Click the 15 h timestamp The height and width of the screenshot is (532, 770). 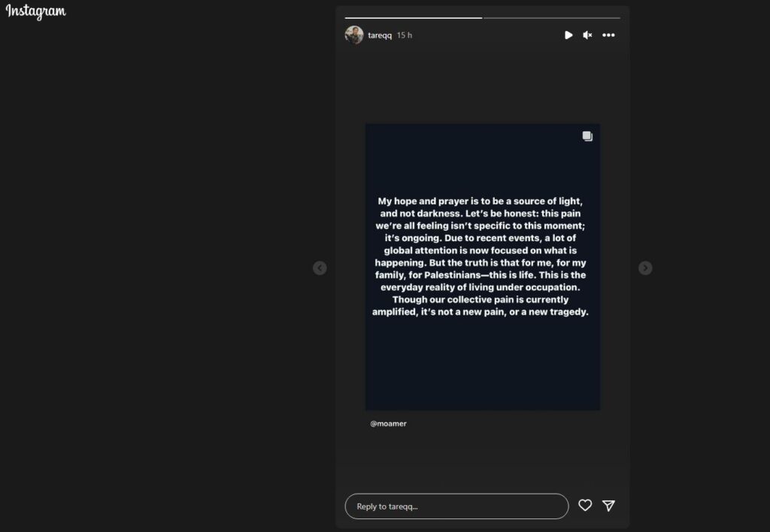(x=404, y=35)
